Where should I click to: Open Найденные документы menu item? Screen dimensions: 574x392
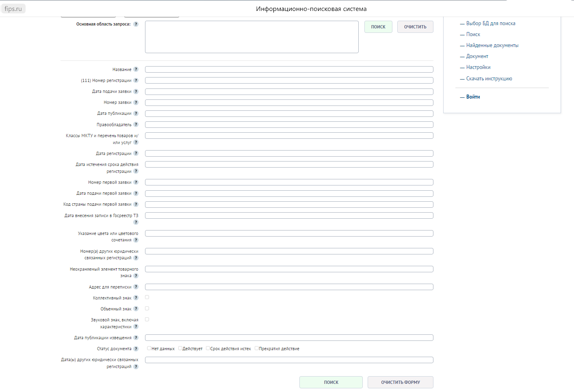coord(492,45)
